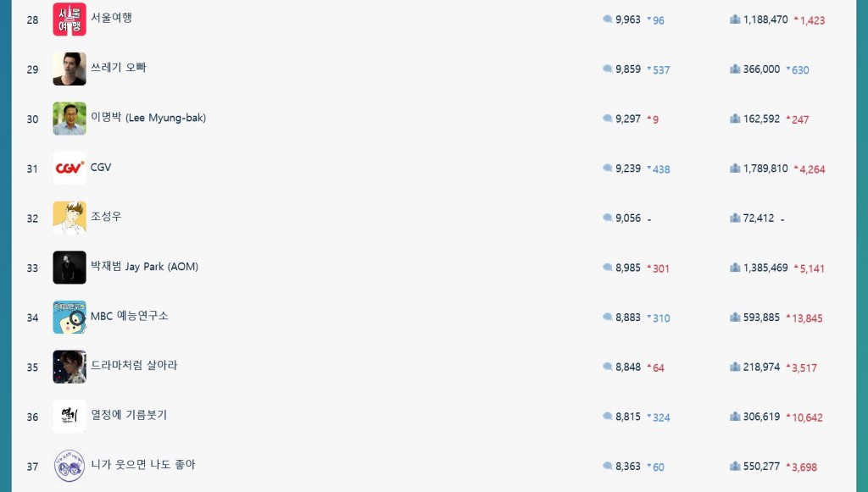The width and height of the screenshot is (868, 492).
Task: Open the 니가 웃으면 나도 좋아 icon
Action: (x=70, y=466)
